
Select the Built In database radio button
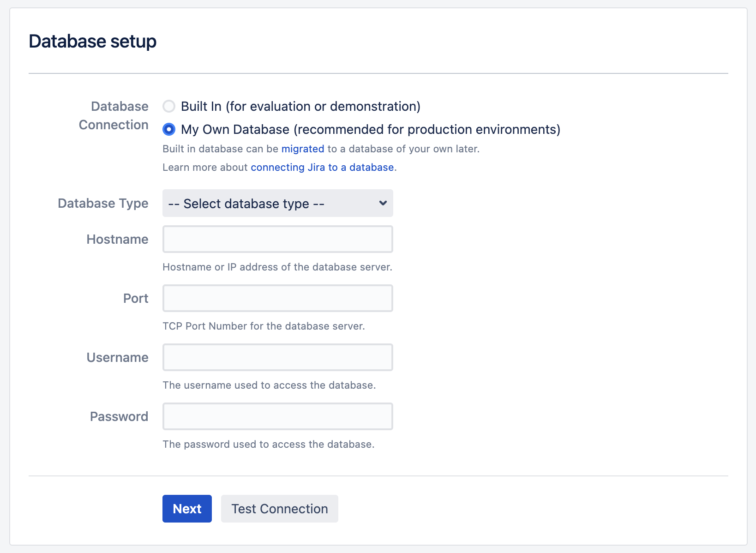[169, 107]
